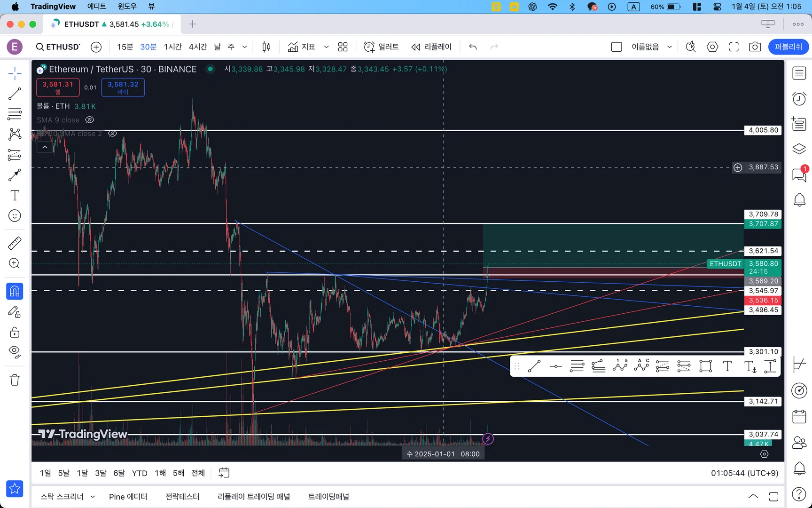Open quick search
The width and height of the screenshot is (812, 508).
pyautogui.click(x=691, y=47)
